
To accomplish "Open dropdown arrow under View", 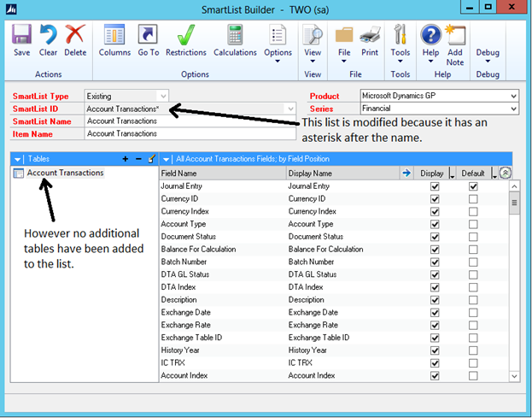I will tap(313, 62).
